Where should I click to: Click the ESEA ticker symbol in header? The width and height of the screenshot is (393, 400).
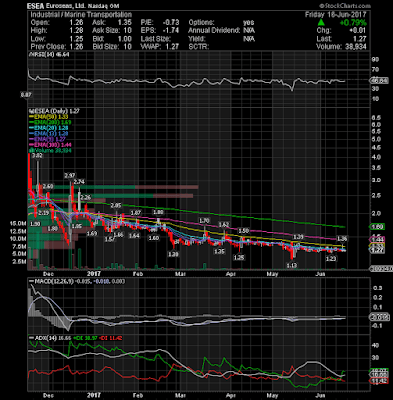[35, 6]
